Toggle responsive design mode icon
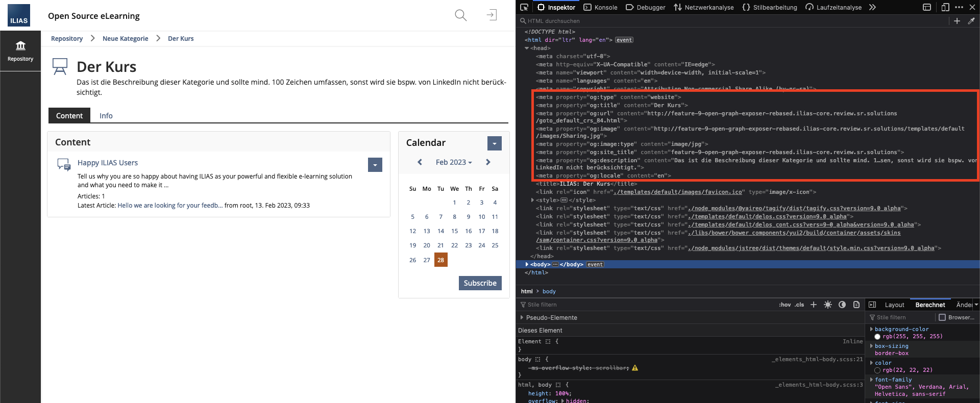Image resolution: width=980 pixels, height=403 pixels. 945,7
